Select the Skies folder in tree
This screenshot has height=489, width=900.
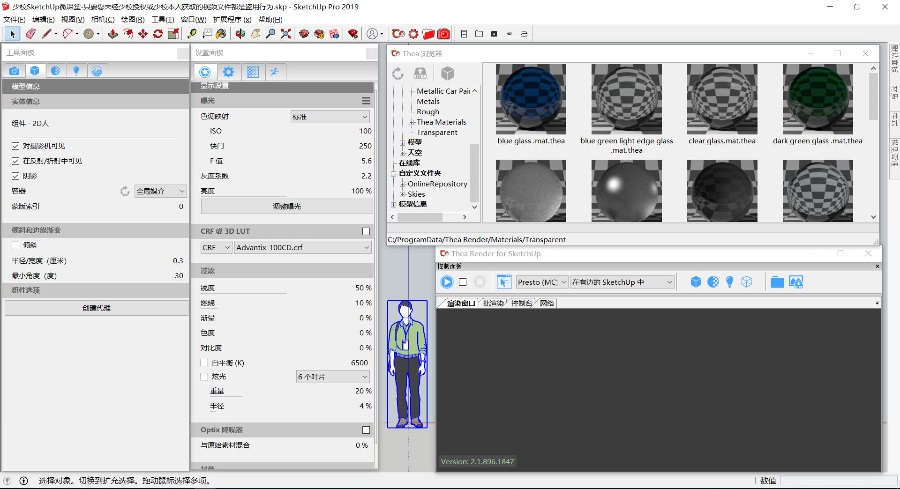[416, 194]
